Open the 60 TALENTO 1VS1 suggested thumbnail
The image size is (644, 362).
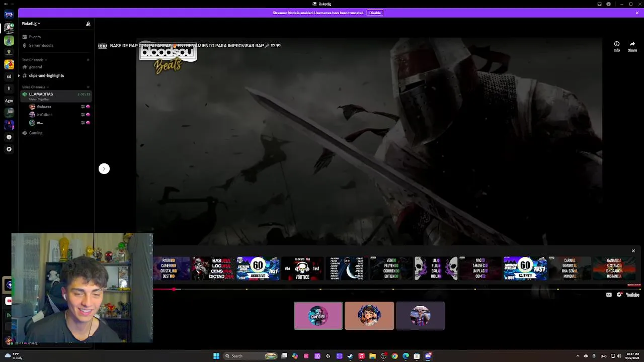(x=525, y=268)
